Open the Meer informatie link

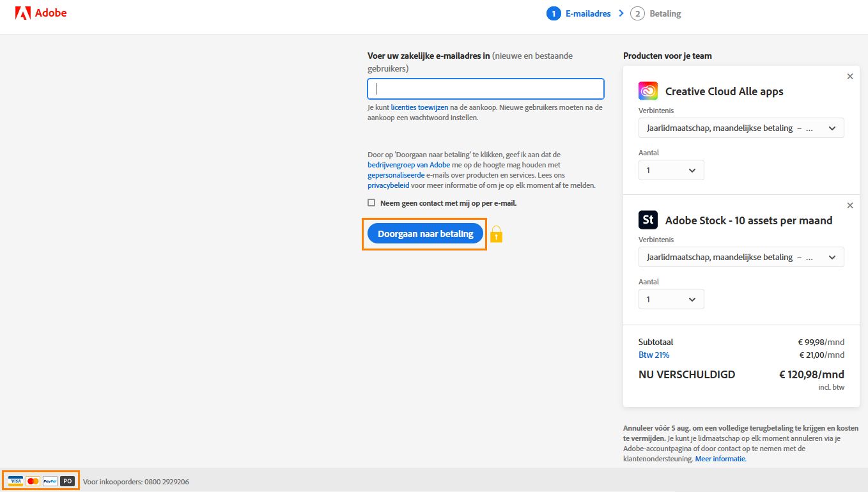point(720,459)
